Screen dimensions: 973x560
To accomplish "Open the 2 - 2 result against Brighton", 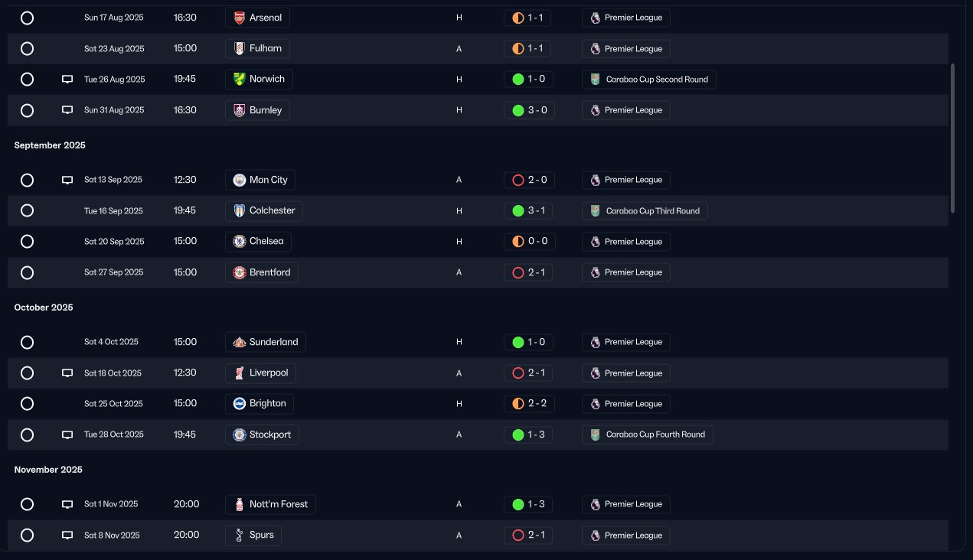I will tap(530, 403).
